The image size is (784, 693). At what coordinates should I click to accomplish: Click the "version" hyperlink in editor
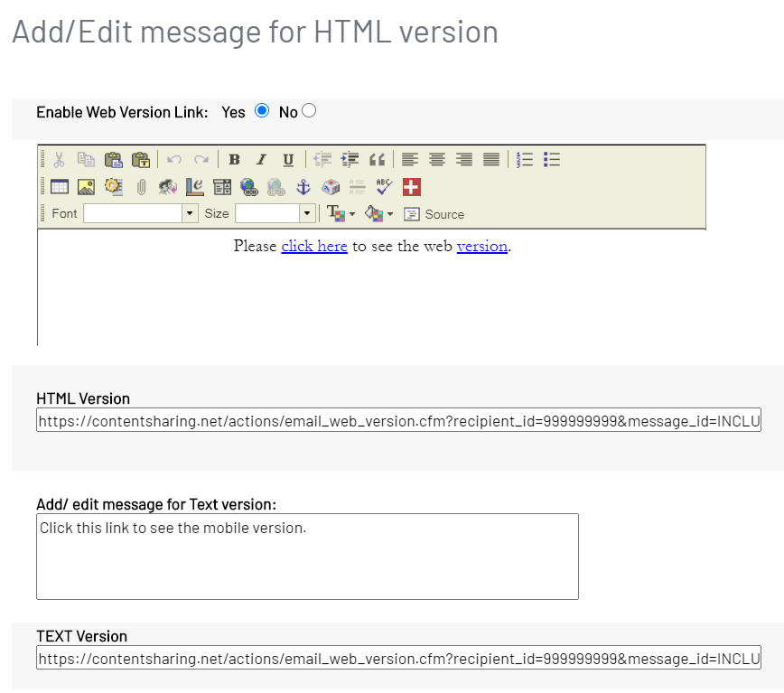(481, 246)
